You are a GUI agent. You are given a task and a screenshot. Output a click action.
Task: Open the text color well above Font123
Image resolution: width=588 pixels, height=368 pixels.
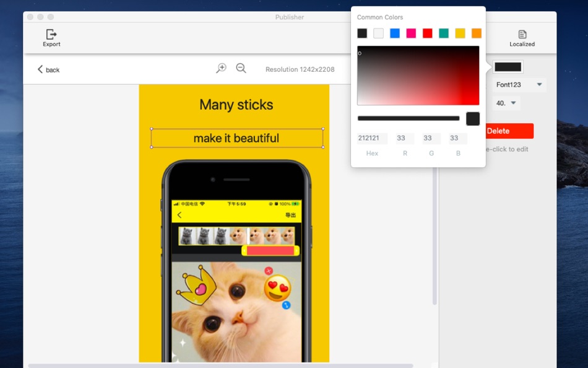(509, 66)
